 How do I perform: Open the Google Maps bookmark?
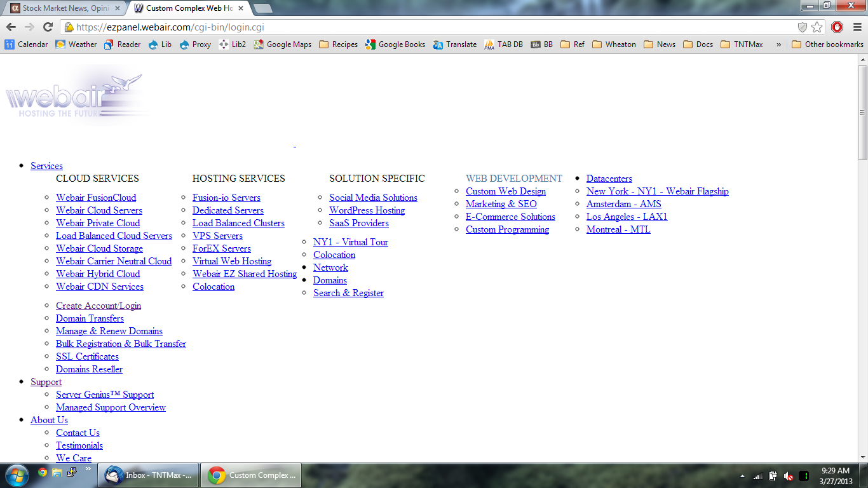tap(283, 44)
